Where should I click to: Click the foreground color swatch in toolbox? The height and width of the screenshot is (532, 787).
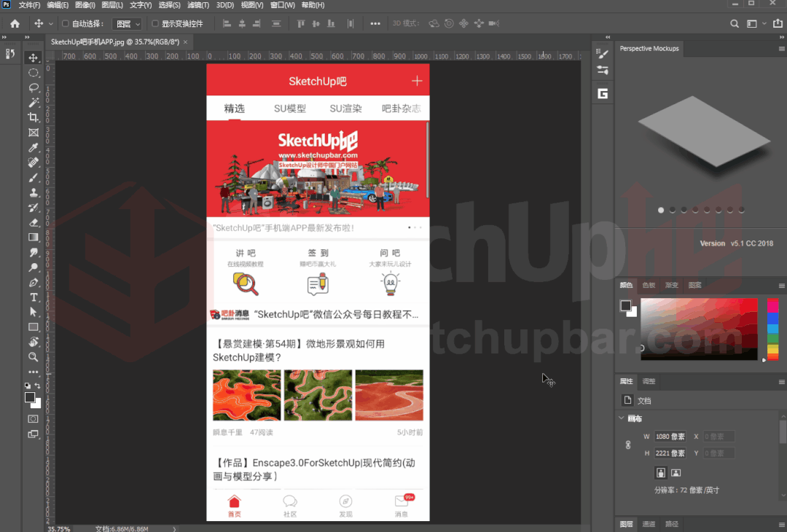(x=30, y=397)
